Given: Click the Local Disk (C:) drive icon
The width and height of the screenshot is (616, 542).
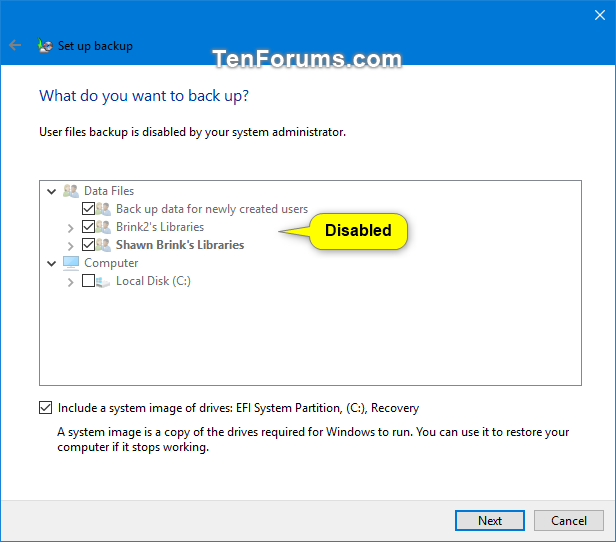Looking at the screenshot, I should [x=103, y=281].
